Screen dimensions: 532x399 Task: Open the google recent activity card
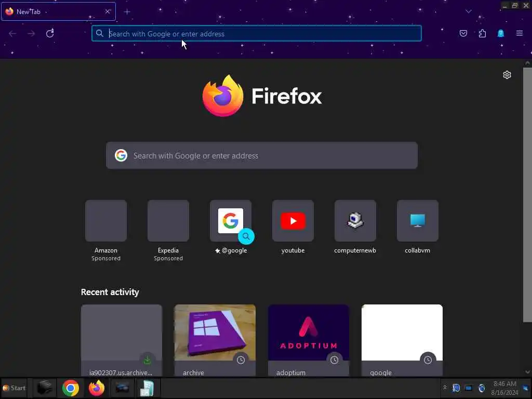click(402, 340)
